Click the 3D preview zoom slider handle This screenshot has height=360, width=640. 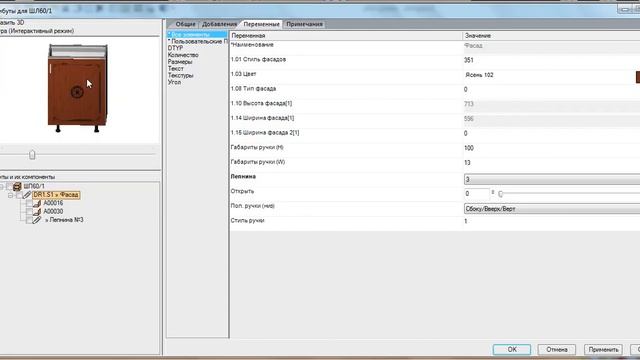[32, 155]
